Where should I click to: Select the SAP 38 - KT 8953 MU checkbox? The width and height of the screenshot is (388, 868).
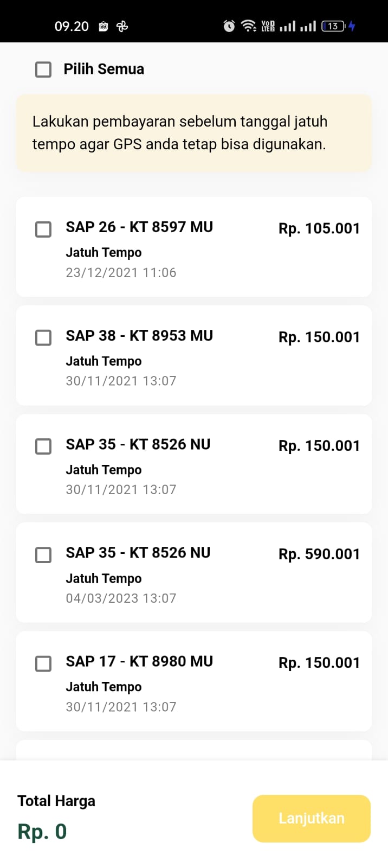click(43, 337)
